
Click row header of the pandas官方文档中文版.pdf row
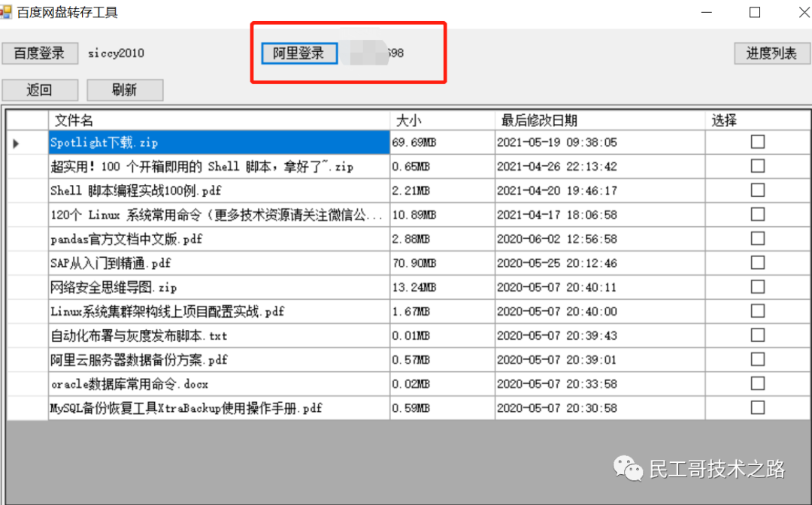click(28, 239)
